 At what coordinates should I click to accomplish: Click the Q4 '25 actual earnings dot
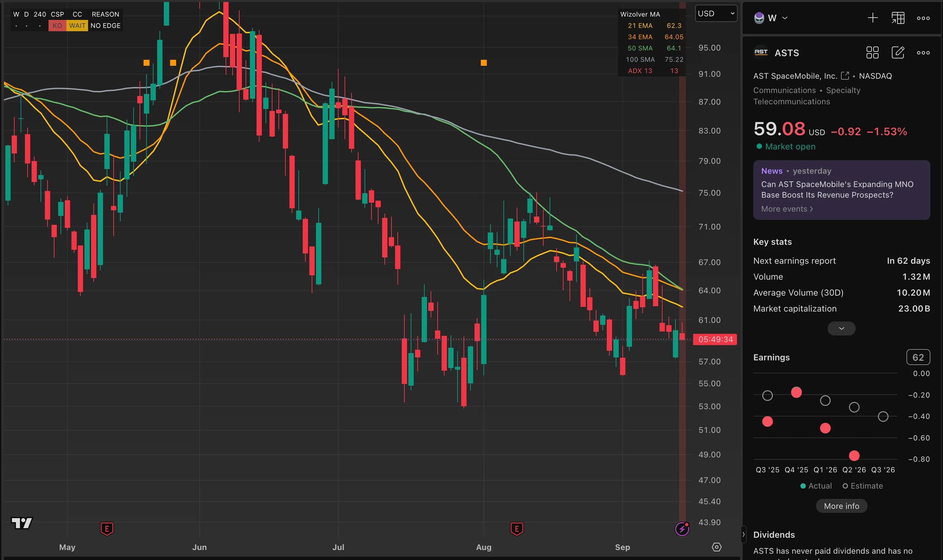click(x=796, y=393)
